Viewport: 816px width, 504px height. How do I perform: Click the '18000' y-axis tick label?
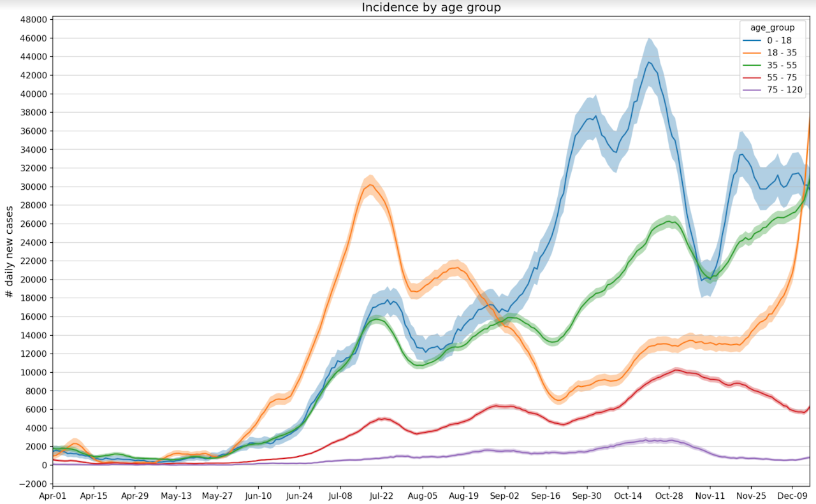click(x=34, y=298)
